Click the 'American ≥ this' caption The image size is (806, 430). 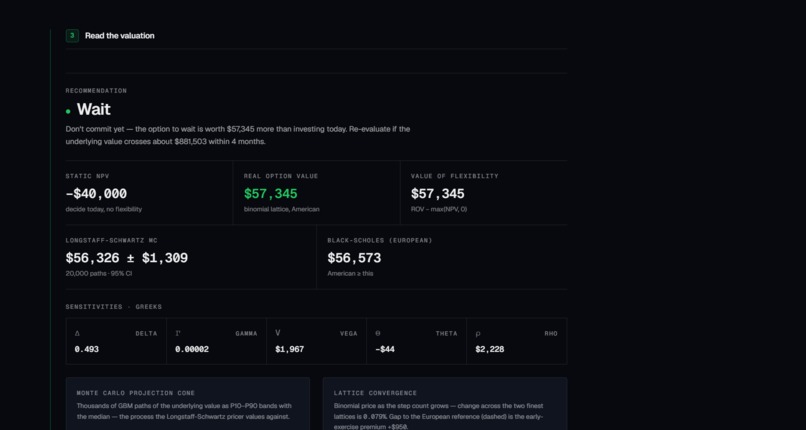click(350, 274)
